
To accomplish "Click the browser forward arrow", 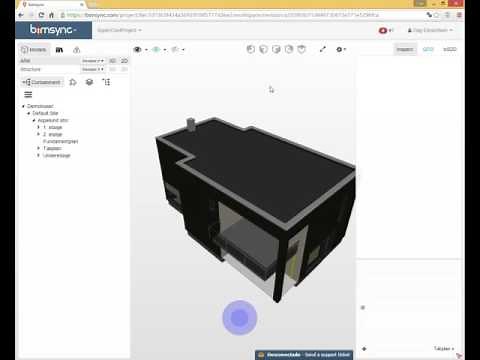I will click(x=31, y=15).
